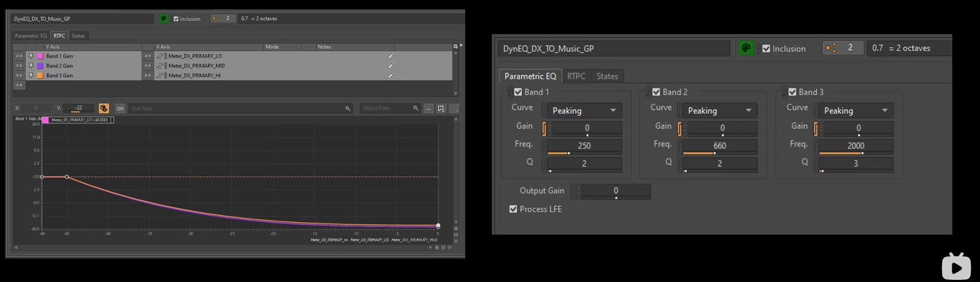Screen dimensions: 980x282
Task: Click the Text Filter input field
Action: tap(235, 108)
